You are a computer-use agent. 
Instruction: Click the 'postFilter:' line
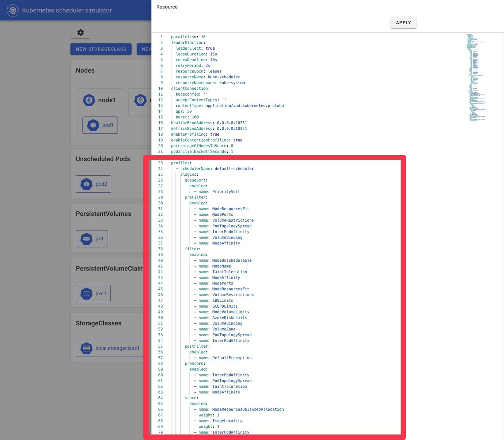coord(197,346)
